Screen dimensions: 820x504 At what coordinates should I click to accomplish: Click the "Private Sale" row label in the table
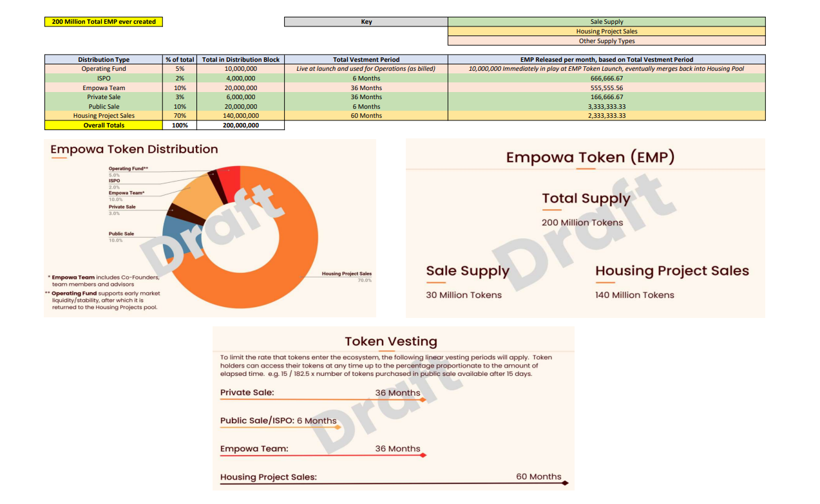104,97
